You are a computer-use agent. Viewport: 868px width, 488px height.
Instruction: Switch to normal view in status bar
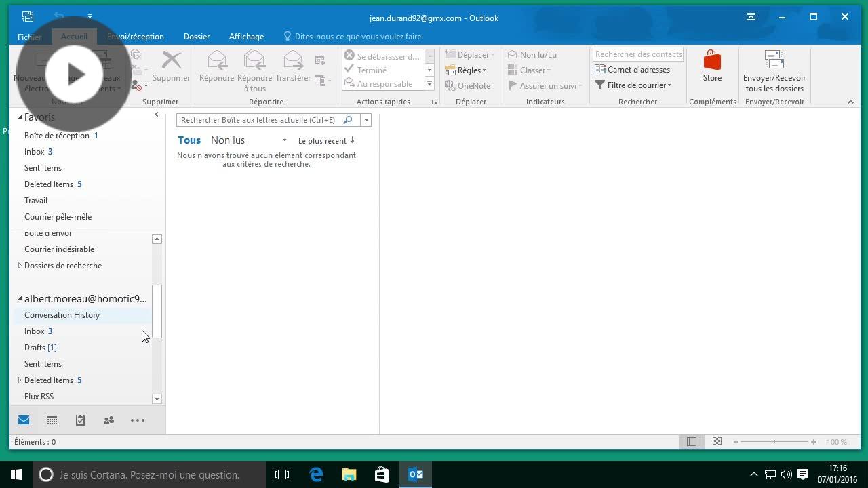[x=691, y=442]
